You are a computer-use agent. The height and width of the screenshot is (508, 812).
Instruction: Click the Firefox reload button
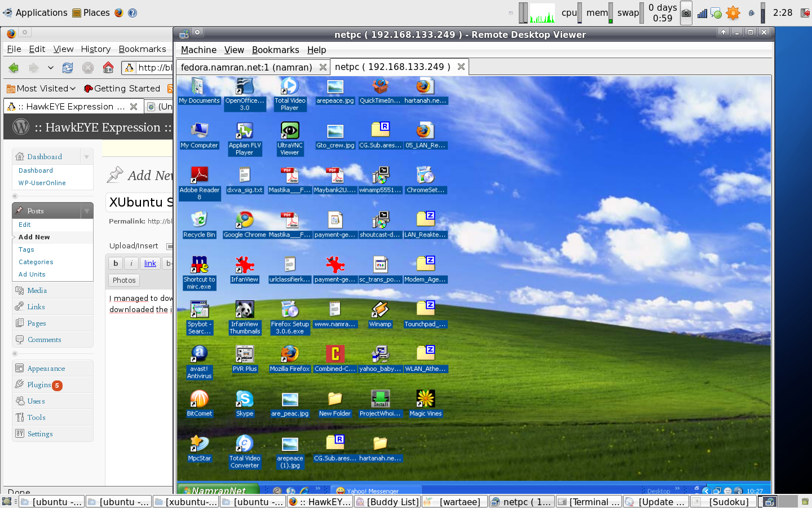tap(68, 68)
